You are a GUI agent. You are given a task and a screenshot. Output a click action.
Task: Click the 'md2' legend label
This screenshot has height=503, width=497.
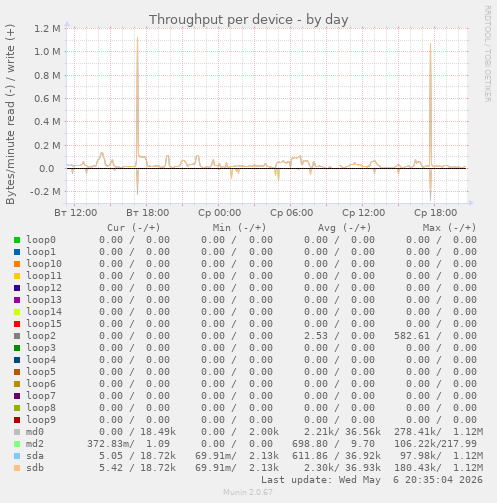tap(35, 444)
